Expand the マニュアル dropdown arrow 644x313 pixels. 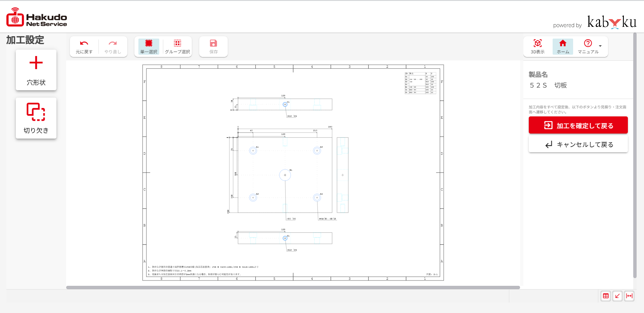pyautogui.click(x=600, y=46)
